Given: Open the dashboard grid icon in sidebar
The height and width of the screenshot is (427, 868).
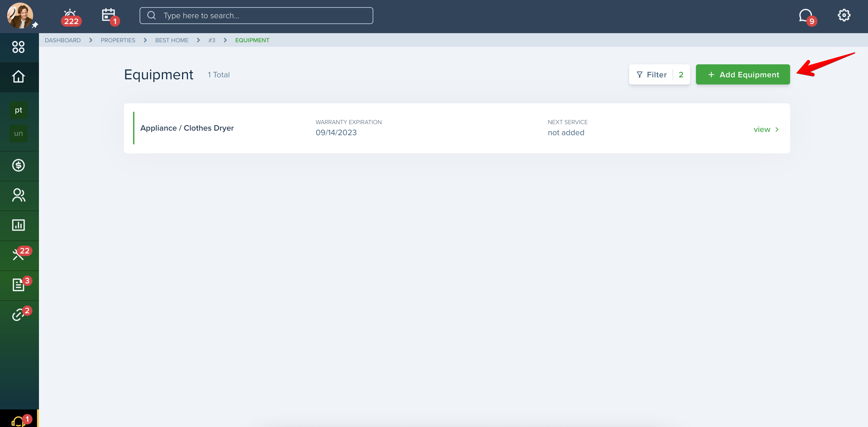Looking at the screenshot, I should [x=19, y=47].
